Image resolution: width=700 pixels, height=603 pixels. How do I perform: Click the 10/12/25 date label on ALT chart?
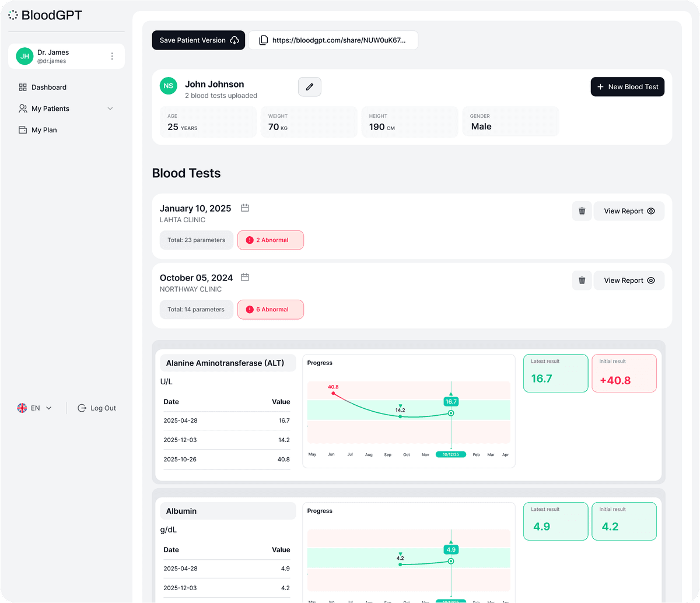point(451,454)
